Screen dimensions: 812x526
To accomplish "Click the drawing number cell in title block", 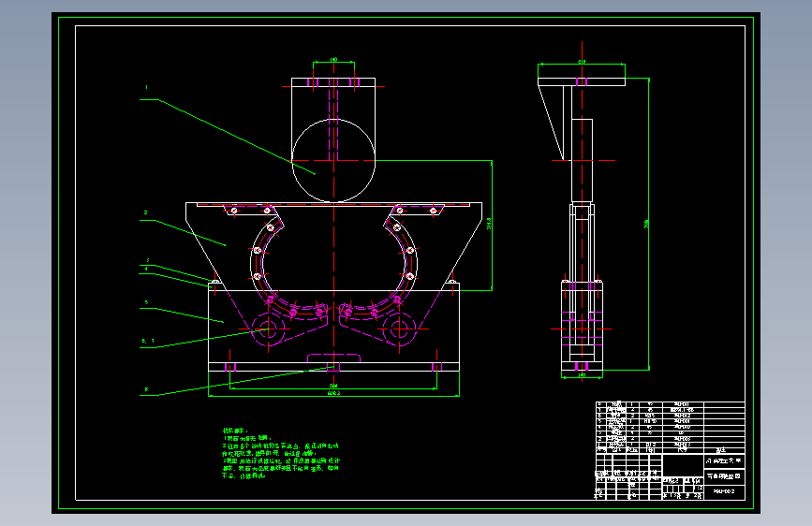I will 724,491.
